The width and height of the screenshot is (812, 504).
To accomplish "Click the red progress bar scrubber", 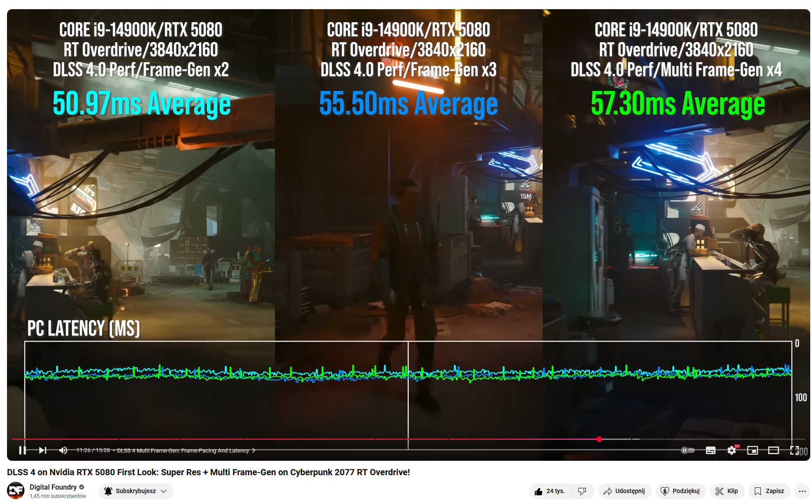I will click(599, 439).
